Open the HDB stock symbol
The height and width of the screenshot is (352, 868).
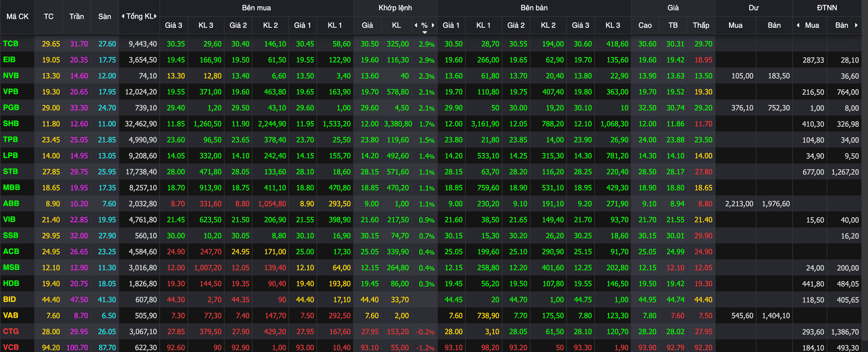pyautogui.click(x=11, y=284)
